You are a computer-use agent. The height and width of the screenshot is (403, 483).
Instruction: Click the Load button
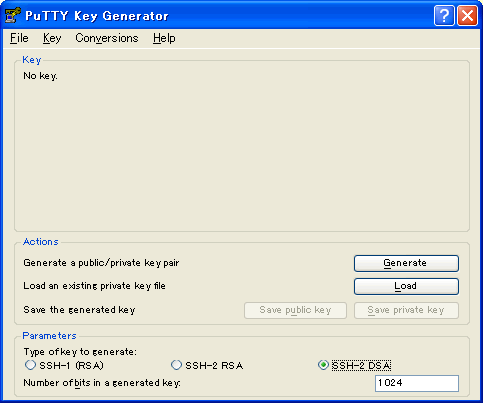(406, 286)
